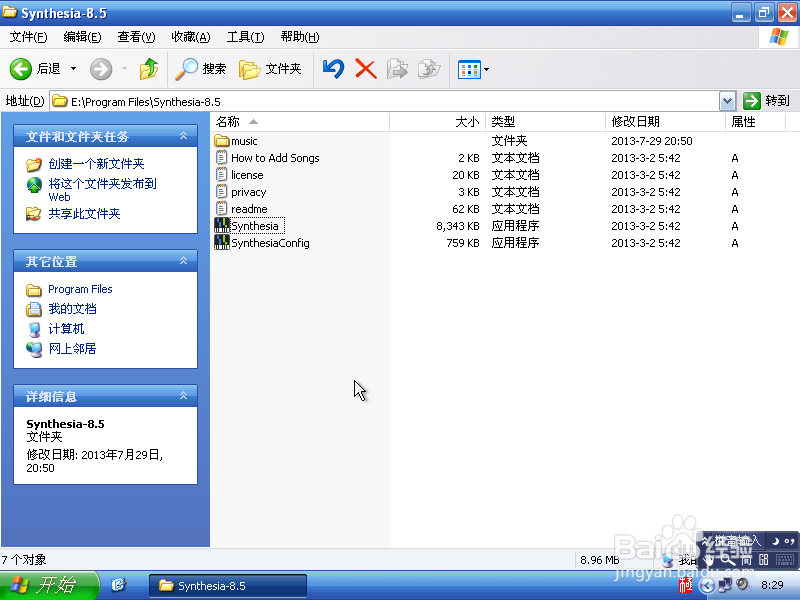
Task: Expand the address bar dropdown arrow
Action: coord(727,101)
